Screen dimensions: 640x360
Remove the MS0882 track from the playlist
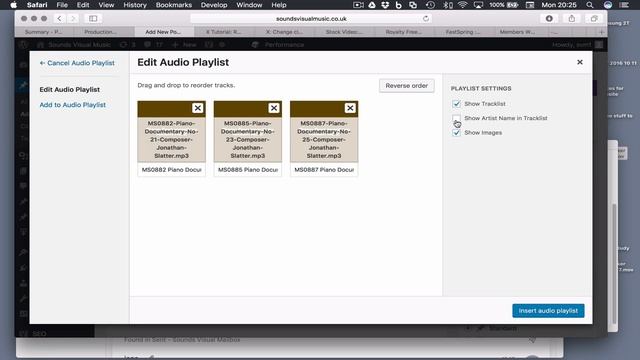pyautogui.click(x=198, y=108)
